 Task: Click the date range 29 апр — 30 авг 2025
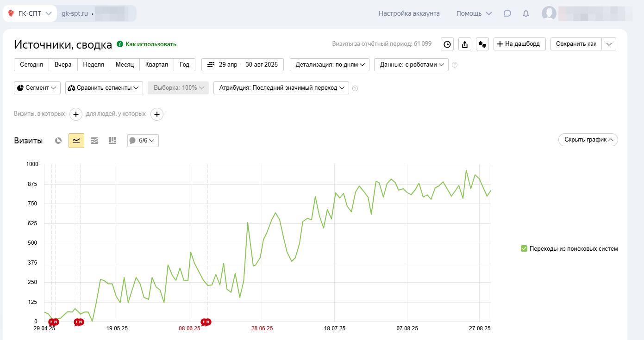[243, 65]
